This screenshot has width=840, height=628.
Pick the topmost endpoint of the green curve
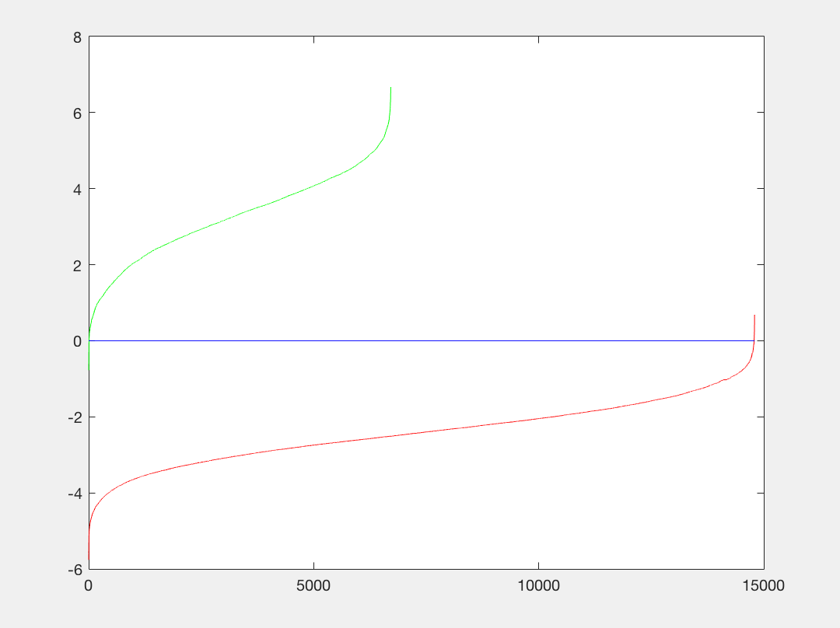click(x=390, y=88)
